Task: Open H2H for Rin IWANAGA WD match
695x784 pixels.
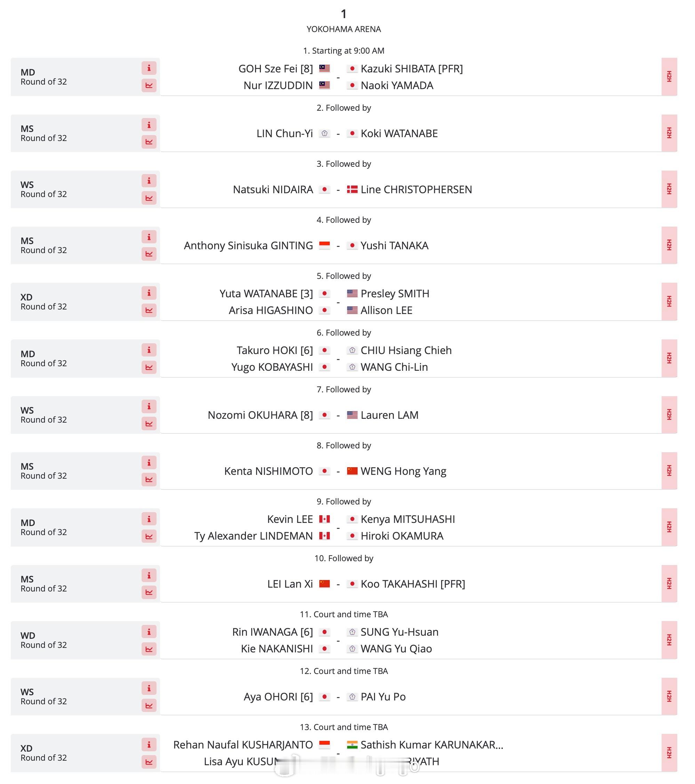Action: [669, 640]
